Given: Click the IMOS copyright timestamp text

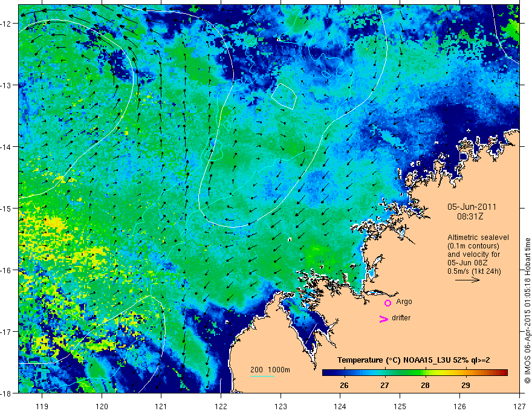Looking at the screenshot, I should (527, 310).
